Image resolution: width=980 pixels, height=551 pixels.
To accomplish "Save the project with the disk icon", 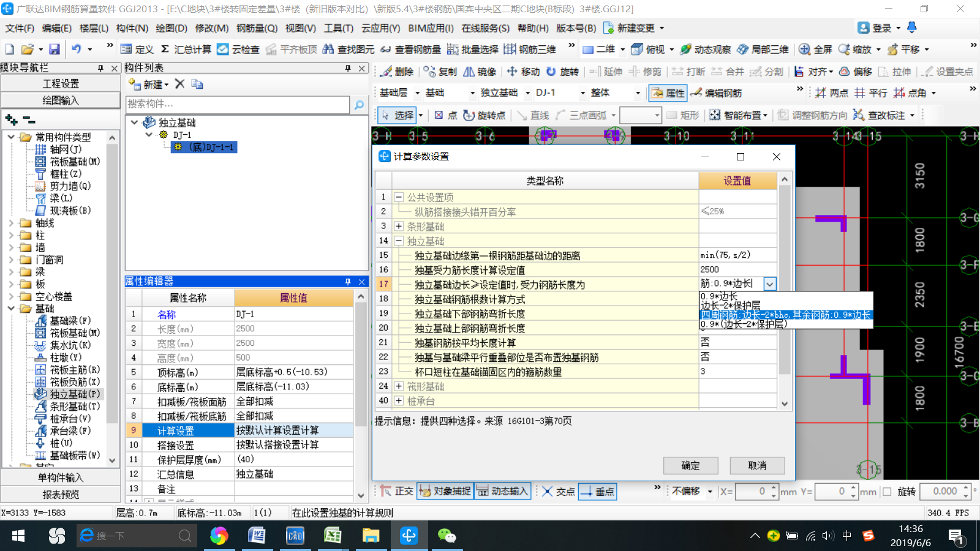I will click(x=55, y=49).
